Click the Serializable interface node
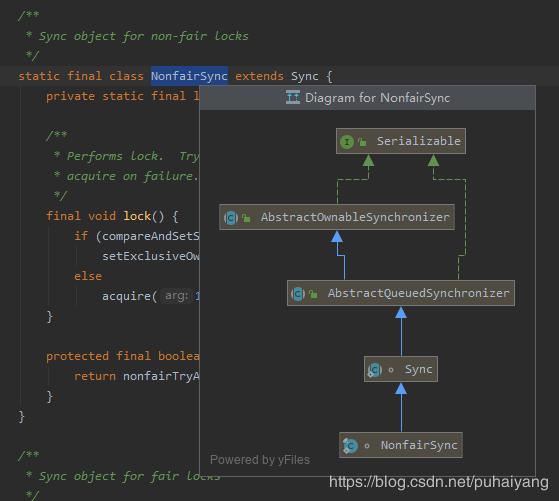Viewport: 559px width, 501px height. pyautogui.click(x=401, y=141)
